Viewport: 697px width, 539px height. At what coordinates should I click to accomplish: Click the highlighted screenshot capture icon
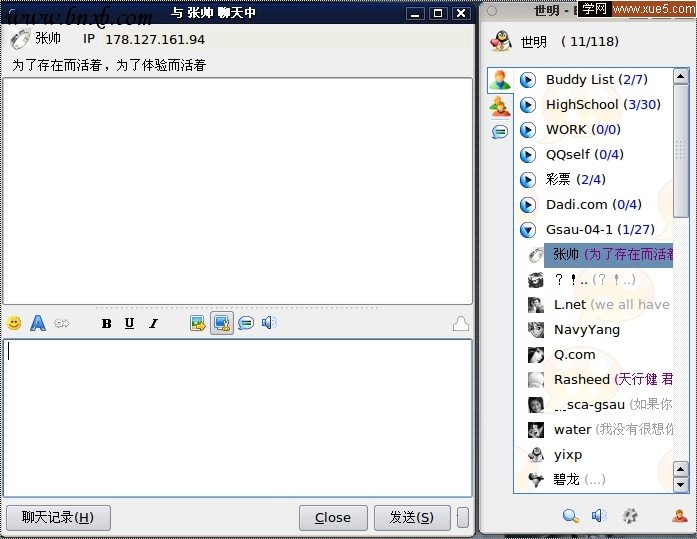coord(221,323)
